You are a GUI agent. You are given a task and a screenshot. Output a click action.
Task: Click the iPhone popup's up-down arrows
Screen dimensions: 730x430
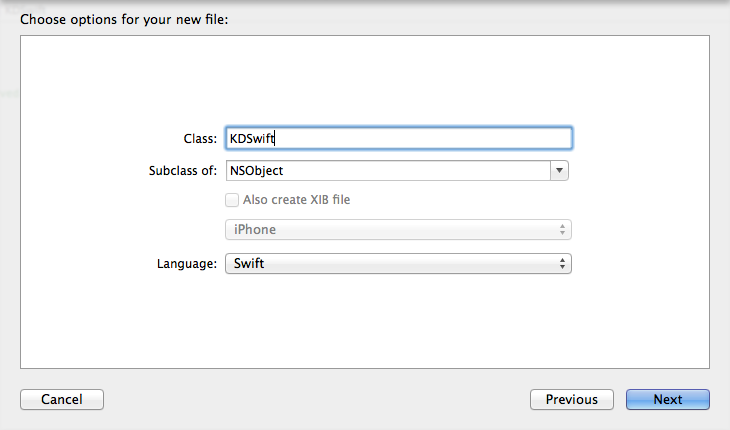[563, 230]
